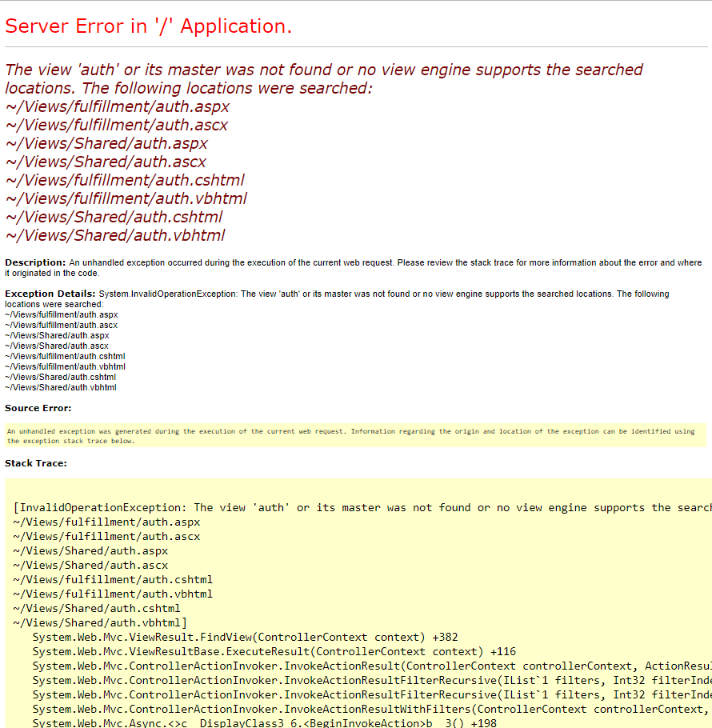This screenshot has width=712, height=728.
Task: Click ~/Views/fulfillment/auth.vbhtml under Exception Details
Action: [x=66, y=366]
